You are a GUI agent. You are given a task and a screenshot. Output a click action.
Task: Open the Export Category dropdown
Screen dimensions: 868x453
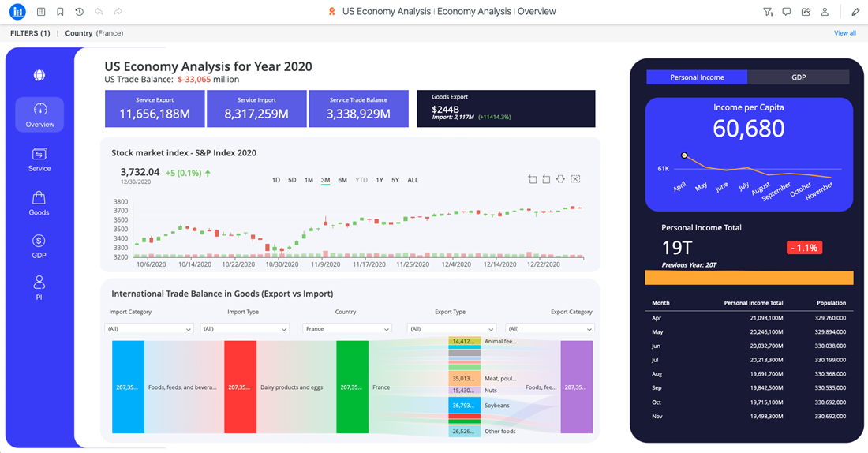(x=549, y=328)
